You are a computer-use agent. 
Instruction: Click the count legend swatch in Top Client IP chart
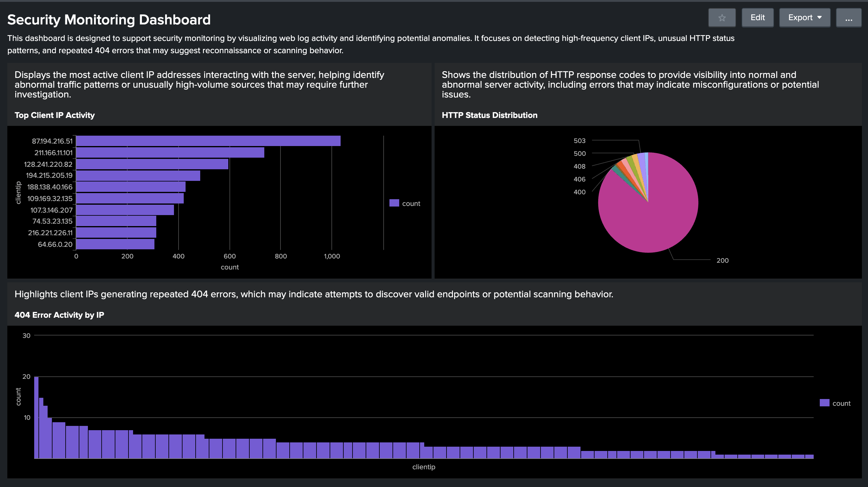click(394, 203)
